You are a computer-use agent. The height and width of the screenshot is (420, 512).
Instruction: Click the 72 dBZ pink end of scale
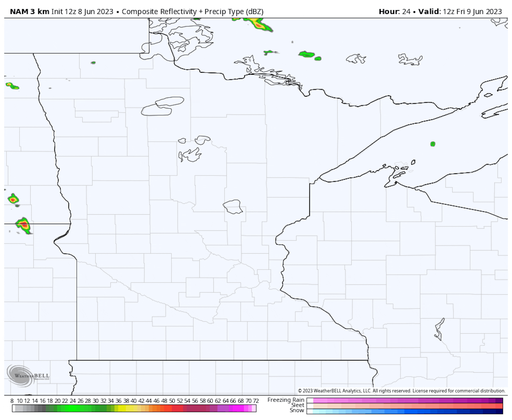254,409
